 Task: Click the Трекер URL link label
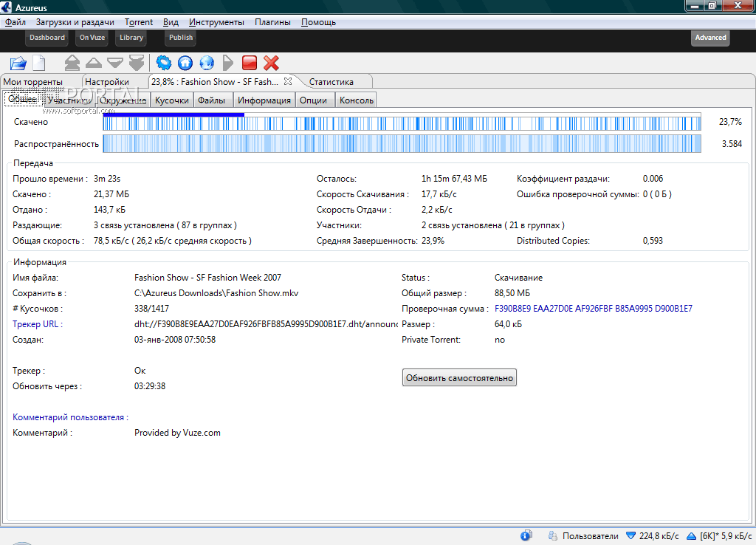pos(38,324)
